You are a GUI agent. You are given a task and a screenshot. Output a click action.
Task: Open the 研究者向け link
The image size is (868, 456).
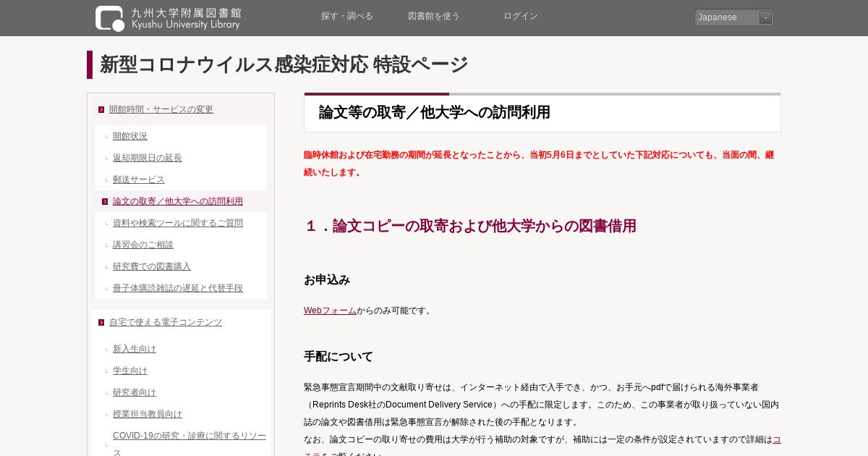point(135,392)
